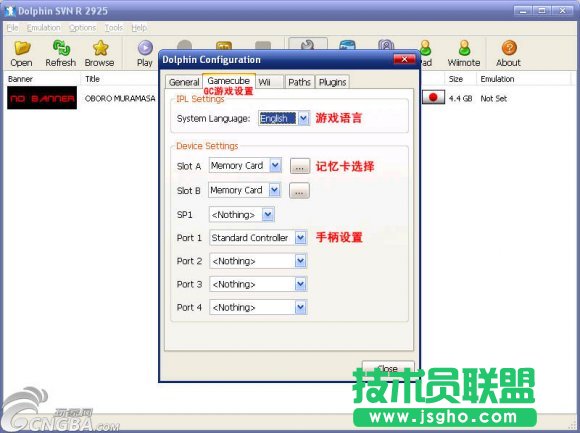Click the Refresh toolbar icon
The image size is (580, 433).
pos(61,48)
